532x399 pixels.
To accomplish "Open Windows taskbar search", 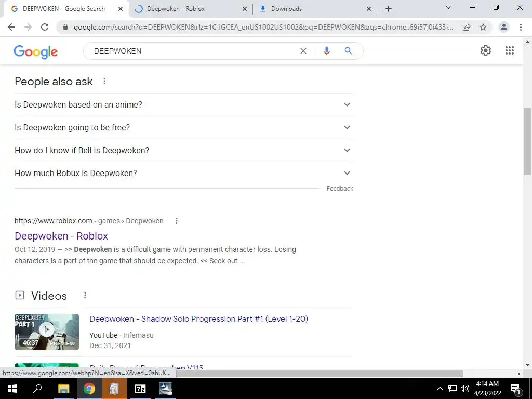I will 37,389.
